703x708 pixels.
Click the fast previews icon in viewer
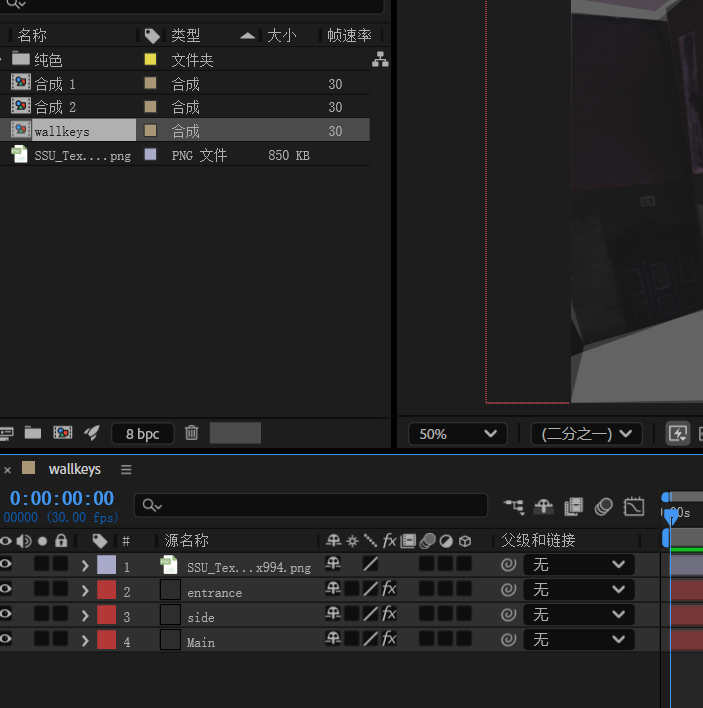[678, 434]
